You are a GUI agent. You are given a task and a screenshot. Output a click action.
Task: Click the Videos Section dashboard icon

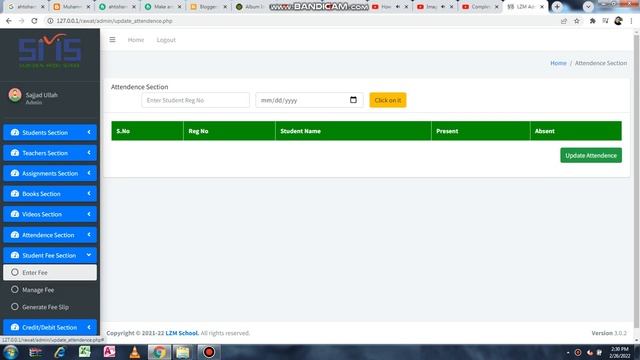click(15, 214)
